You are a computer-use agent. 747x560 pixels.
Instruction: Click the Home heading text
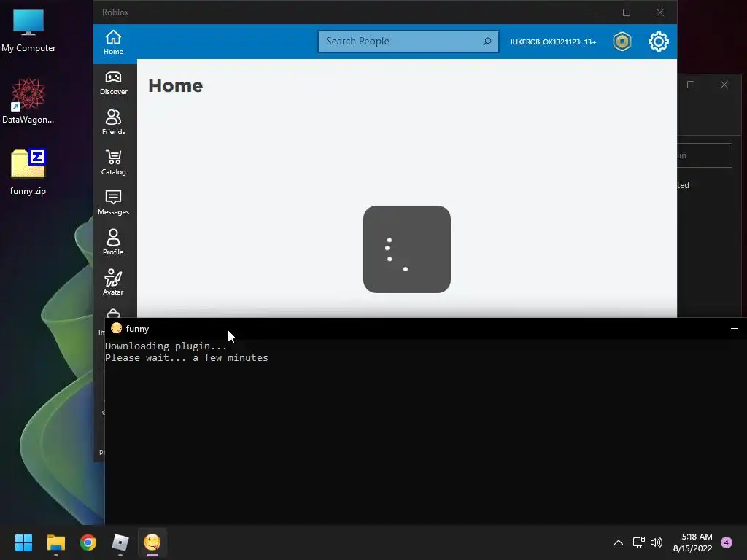[175, 86]
